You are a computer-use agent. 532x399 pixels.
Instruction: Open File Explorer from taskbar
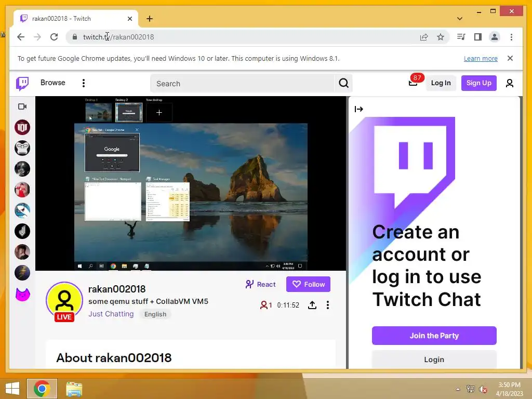pos(74,389)
